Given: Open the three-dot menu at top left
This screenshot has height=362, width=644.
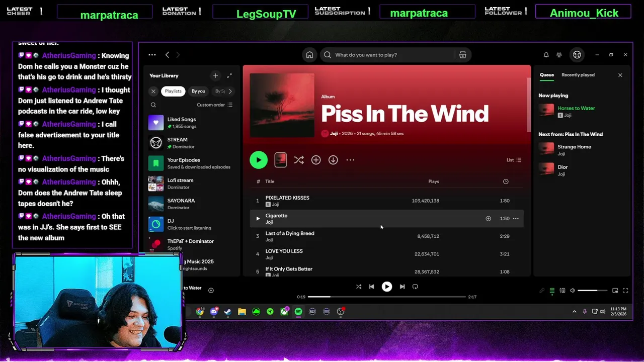Looking at the screenshot, I should (152, 55).
